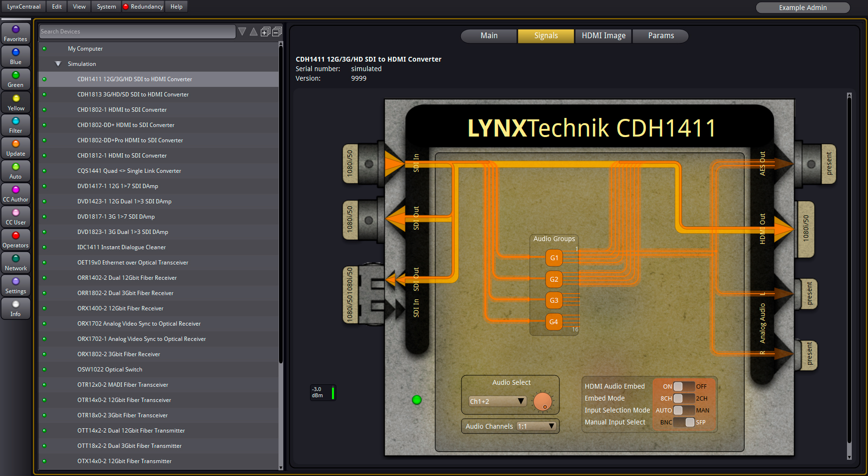
Task: Open the Audio Select Ch1+2 dropdown
Action: [x=497, y=402]
